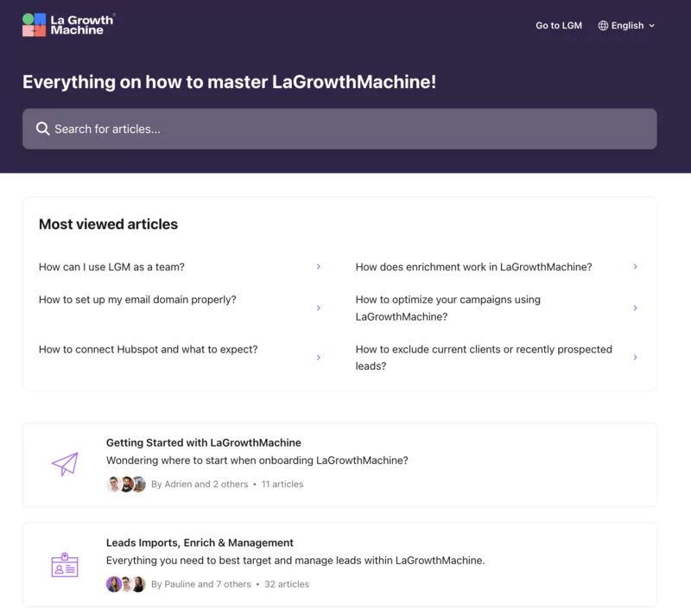The width and height of the screenshot is (691, 616).
Task: Click the La Growth Machine logo icon
Action: coord(33,24)
